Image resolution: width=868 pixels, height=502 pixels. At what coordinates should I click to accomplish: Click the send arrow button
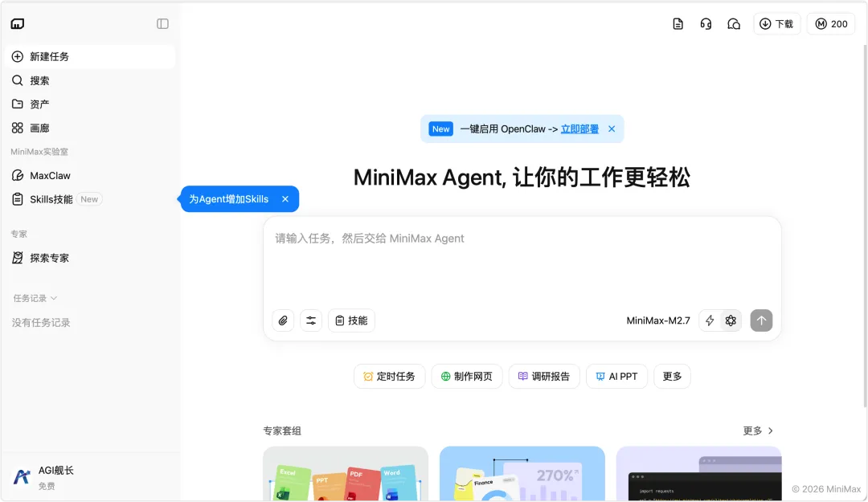pyautogui.click(x=761, y=320)
